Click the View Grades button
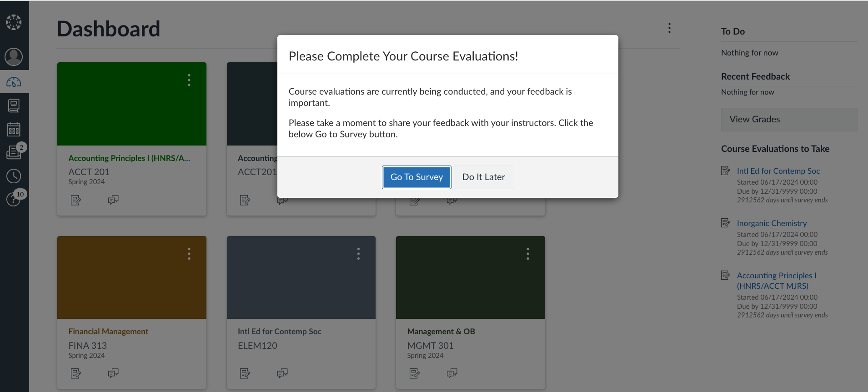 click(x=789, y=120)
